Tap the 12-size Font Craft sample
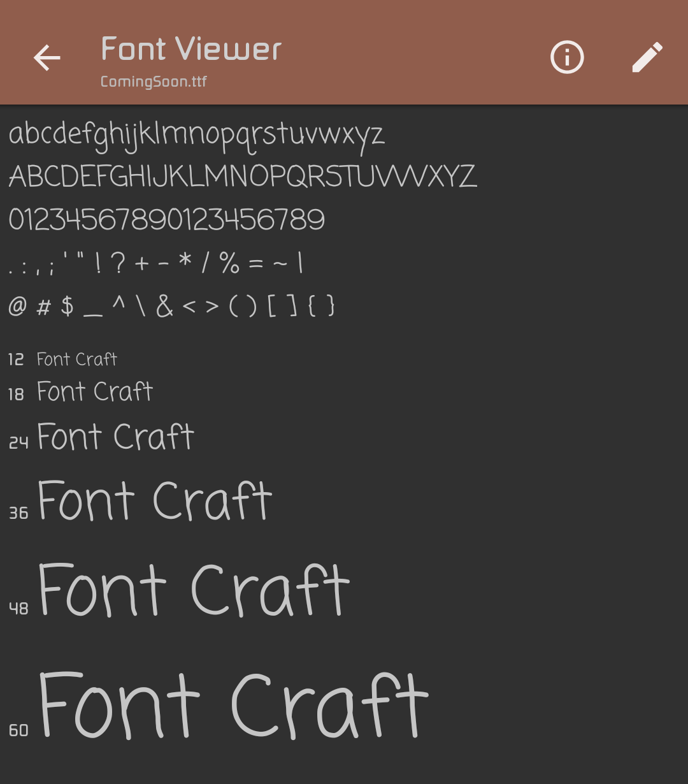Screen dimensions: 688x784 tap(77, 359)
